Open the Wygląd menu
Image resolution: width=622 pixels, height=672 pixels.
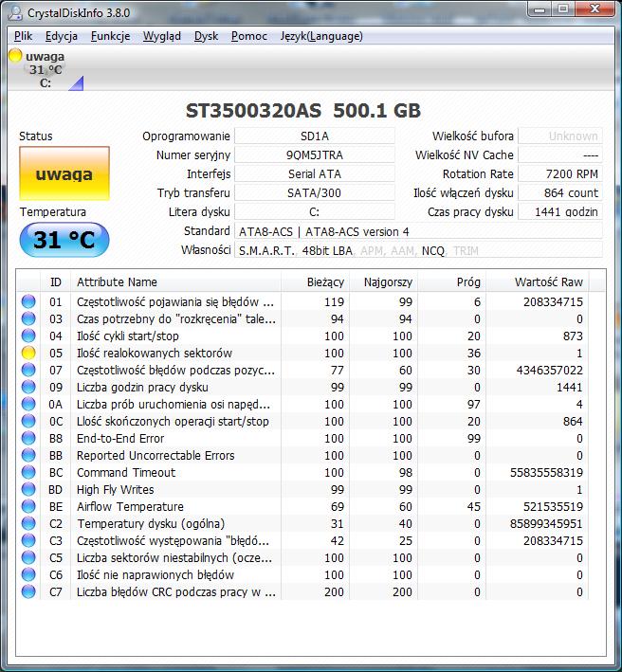click(x=162, y=36)
